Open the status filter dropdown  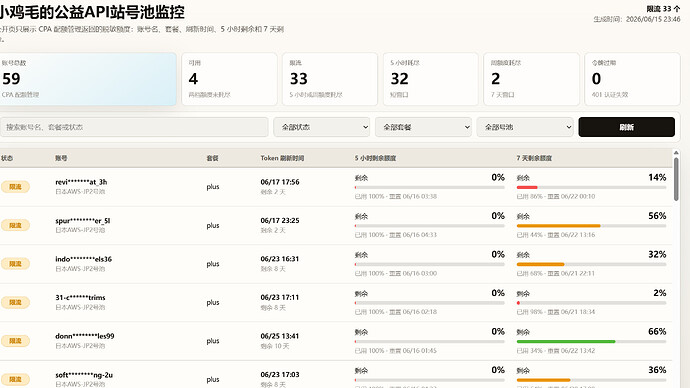(321, 127)
